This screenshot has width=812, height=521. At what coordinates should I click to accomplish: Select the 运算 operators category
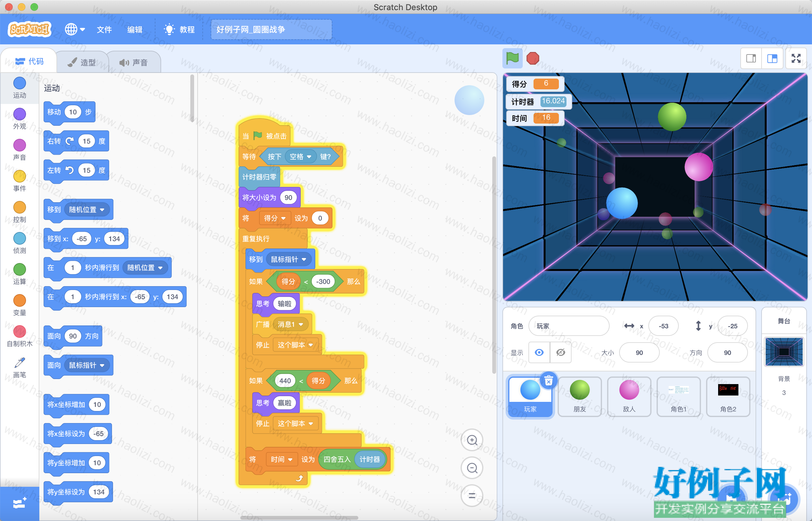tap(20, 274)
